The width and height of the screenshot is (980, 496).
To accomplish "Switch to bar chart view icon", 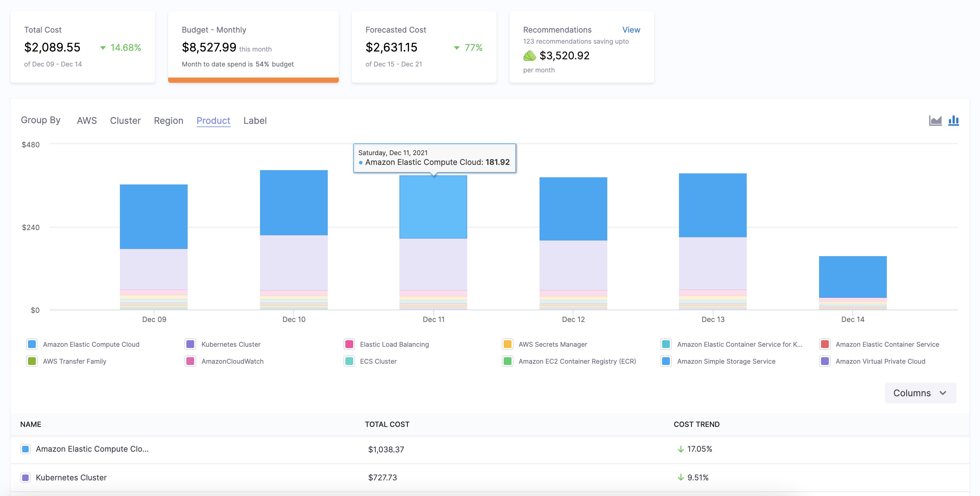I will tap(953, 121).
